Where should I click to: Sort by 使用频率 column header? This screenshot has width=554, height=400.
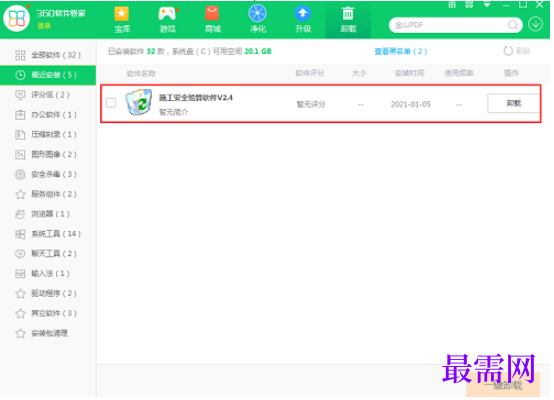[459, 73]
